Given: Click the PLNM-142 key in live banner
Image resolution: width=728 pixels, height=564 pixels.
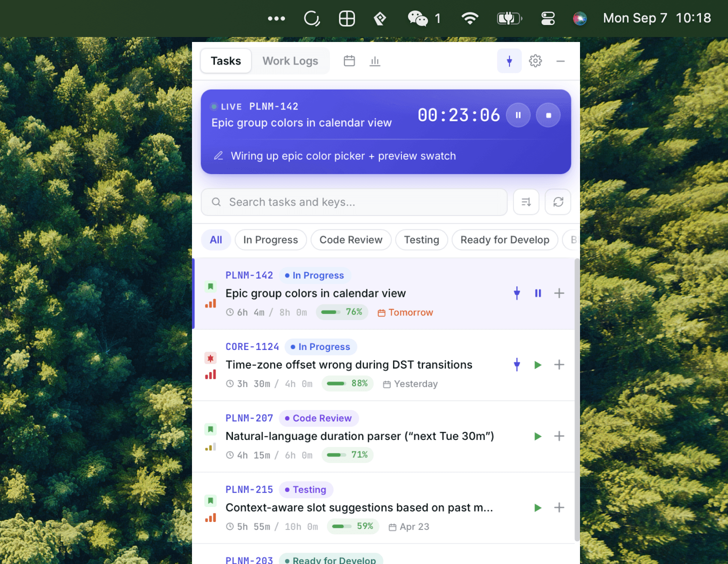Looking at the screenshot, I should click(274, 106).
